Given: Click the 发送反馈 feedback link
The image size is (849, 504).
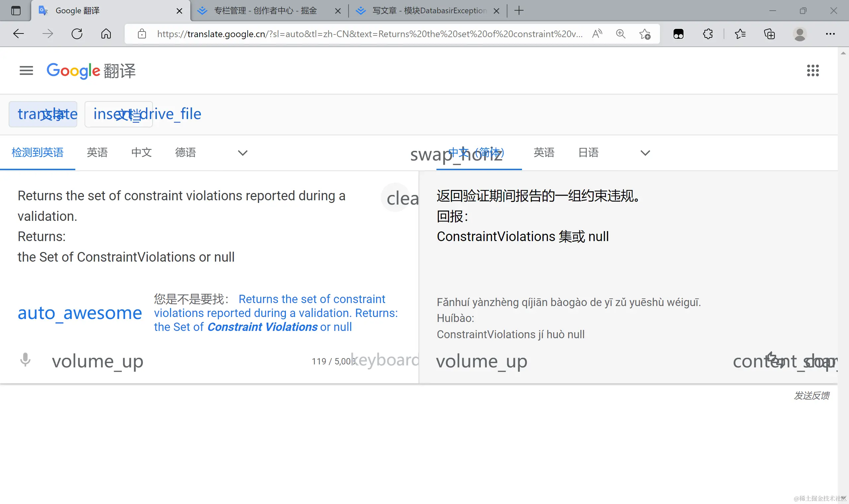Looking at the screenshot, I should (x=811, y=395).
